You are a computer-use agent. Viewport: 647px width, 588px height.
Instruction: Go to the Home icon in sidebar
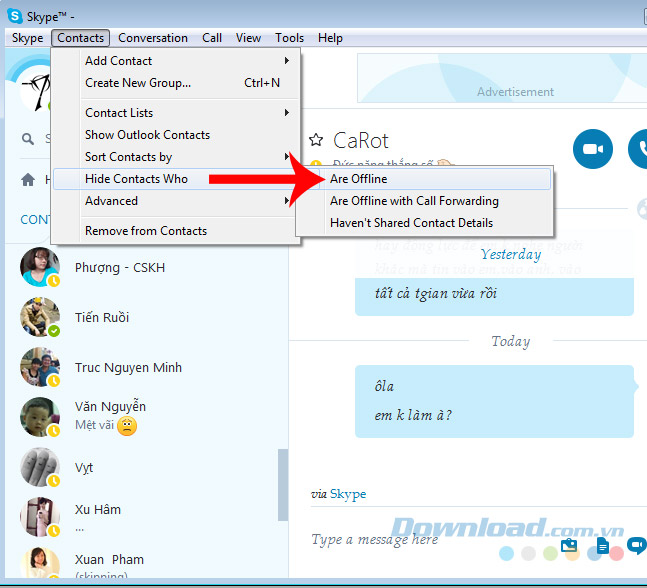[x=28, y=179]
